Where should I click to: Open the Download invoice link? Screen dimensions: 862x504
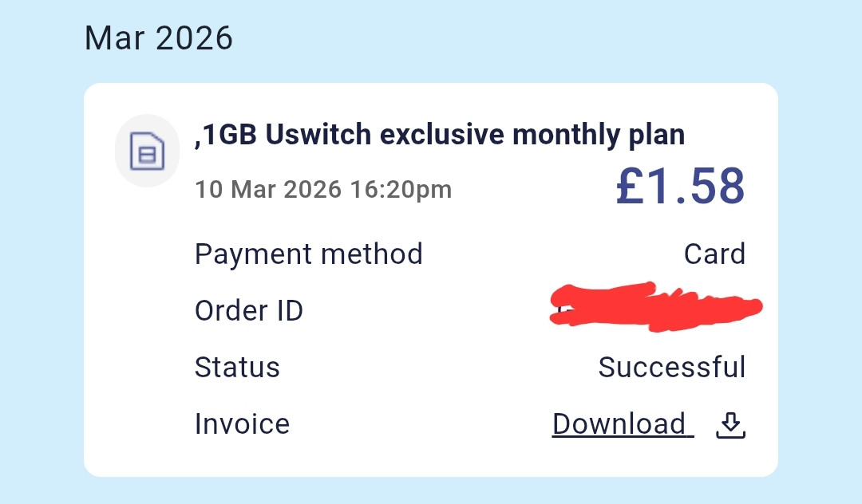click(x=621, y=423)
